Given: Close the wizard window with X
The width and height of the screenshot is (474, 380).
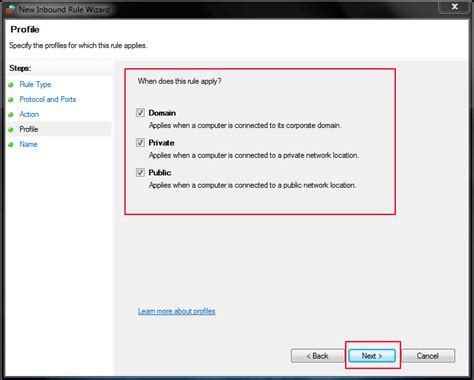Looking at the screenshot, I should click(455, 6).
